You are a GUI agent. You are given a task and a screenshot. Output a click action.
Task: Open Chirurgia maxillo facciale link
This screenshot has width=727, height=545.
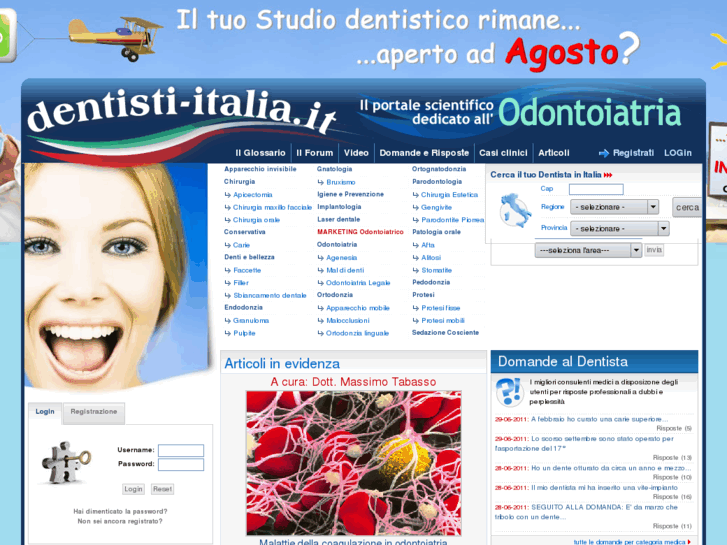point(272,207)
